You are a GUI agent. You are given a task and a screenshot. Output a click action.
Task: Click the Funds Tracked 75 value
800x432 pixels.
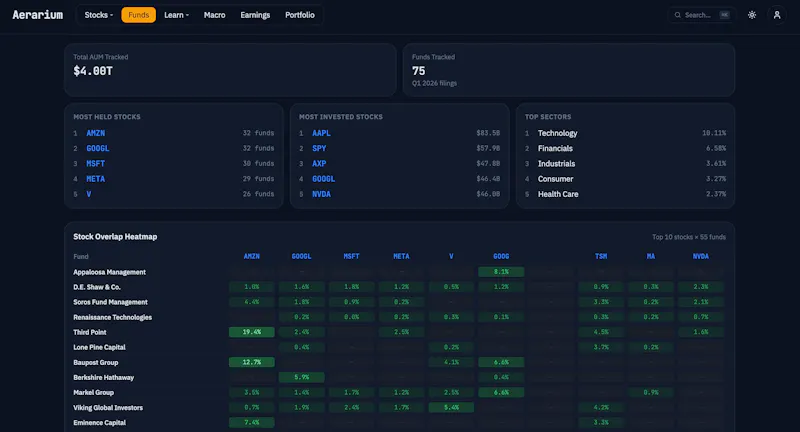click(x=418, y=71)
